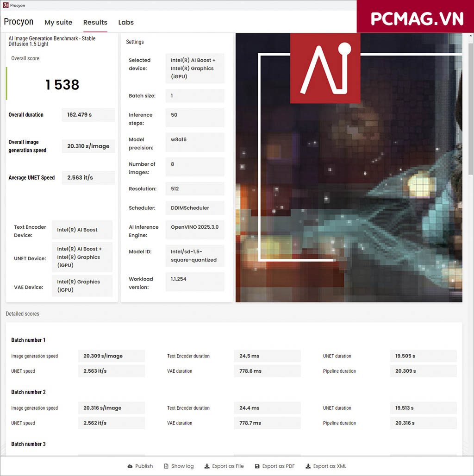Click the Export as File download icon

(x=206, y=466)
